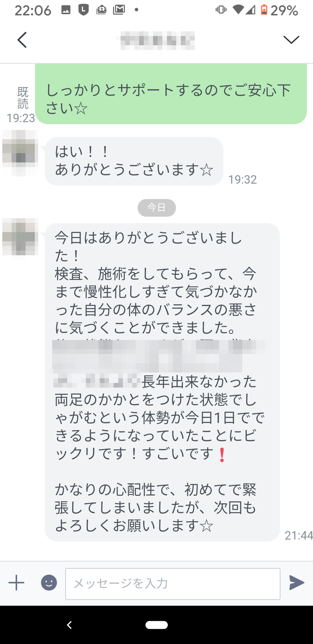Open sender avatar beside long message
Viewport: 313px width, 644px height.
pyautogui.click(x=20, y=237)
